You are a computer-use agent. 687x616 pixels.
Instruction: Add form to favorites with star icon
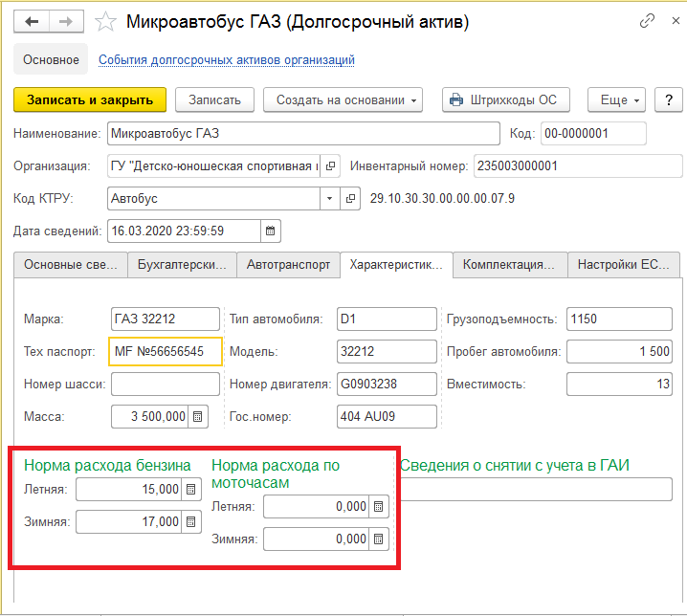tap(108, 22)
